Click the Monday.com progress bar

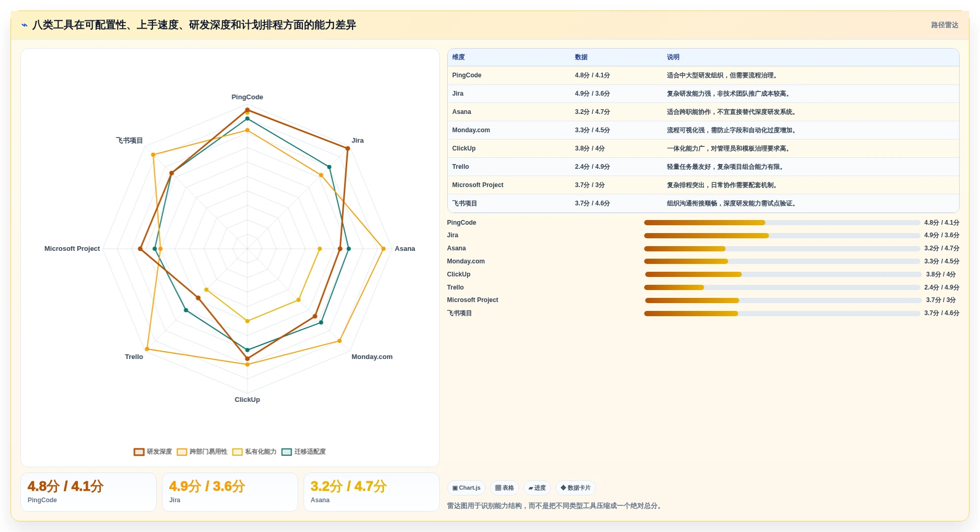click(782, 262)
